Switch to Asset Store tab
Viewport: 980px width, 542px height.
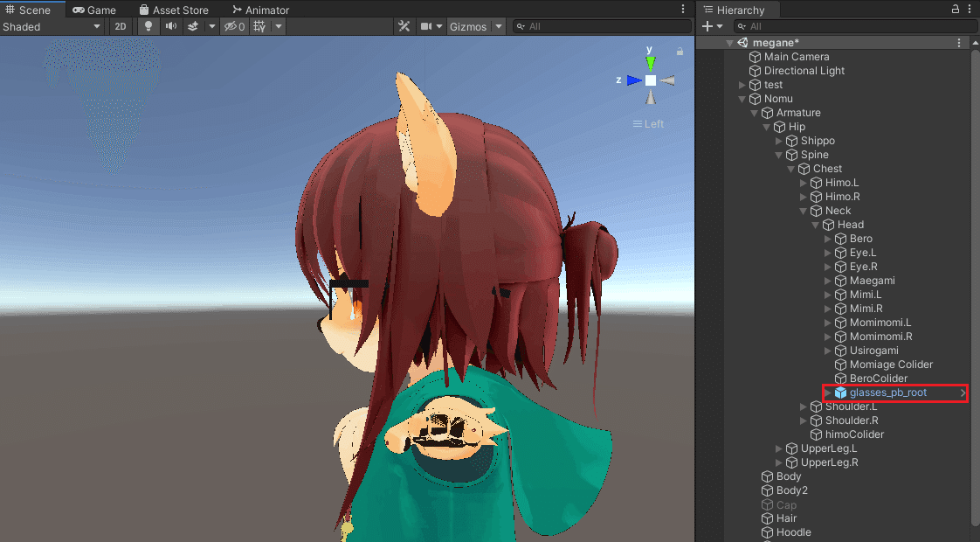pyautogui.click(x=174, y=10)
